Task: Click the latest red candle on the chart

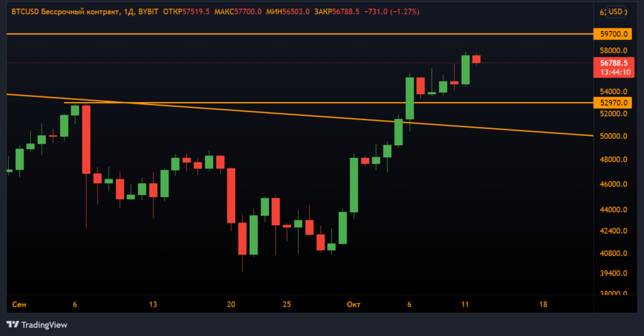Action: pyautogui.click(x=476, y=59)
